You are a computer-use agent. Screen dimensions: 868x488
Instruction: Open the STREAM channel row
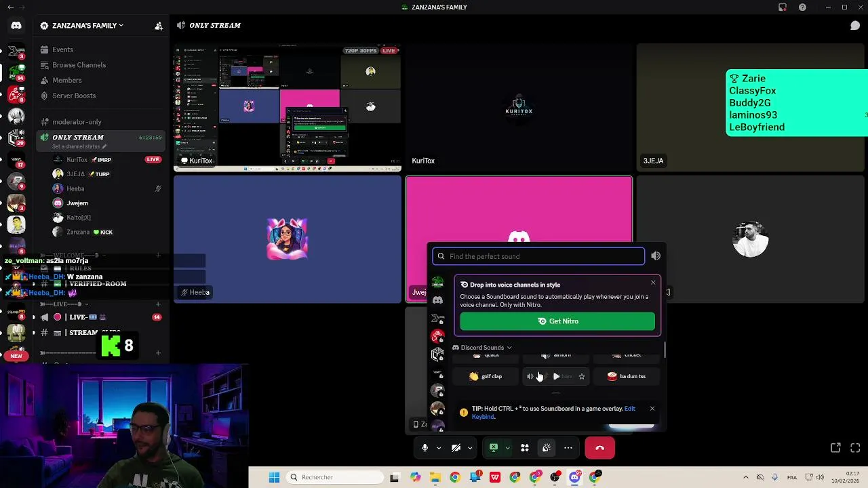100,333
